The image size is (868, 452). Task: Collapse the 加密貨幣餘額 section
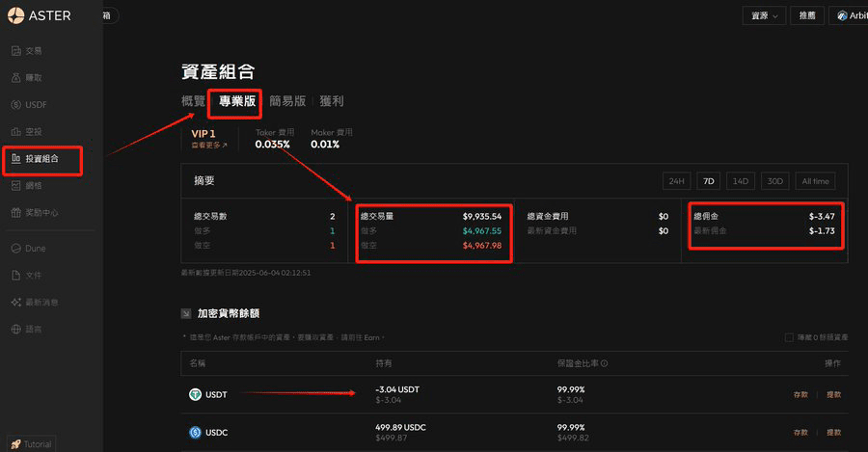(186, 313)
